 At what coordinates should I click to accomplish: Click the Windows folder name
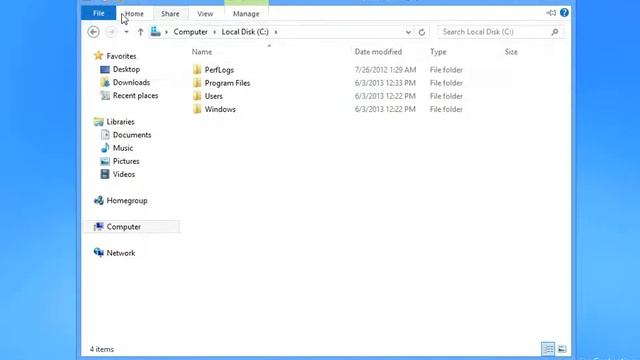coord(220,109)
